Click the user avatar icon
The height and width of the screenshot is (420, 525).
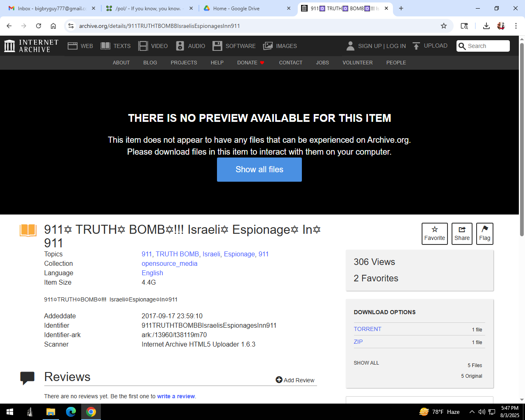[x=350, y=46]
